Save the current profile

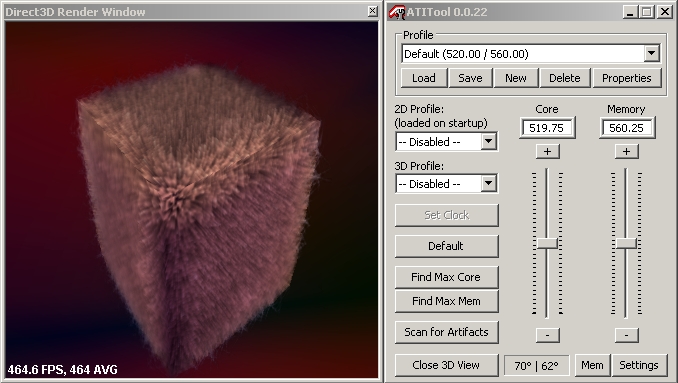[x=470, y=78]
